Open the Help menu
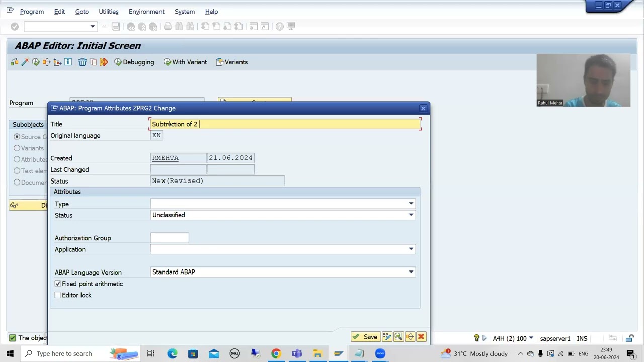644x362 pixels. tap(211, 11)
